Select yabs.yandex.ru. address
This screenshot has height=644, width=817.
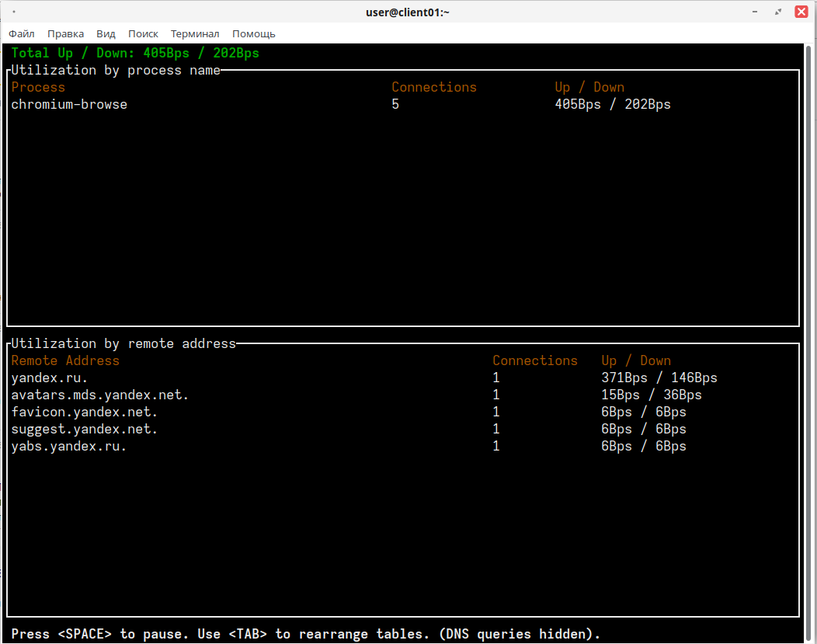point(69,447)
